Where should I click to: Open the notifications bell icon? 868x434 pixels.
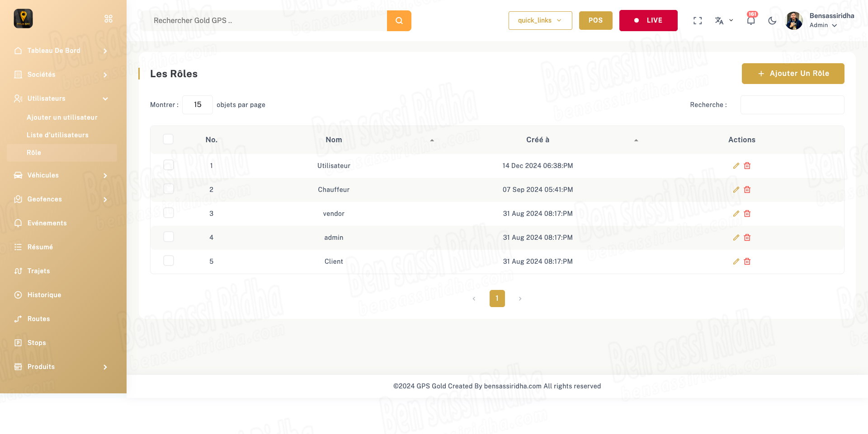[750, 21]
